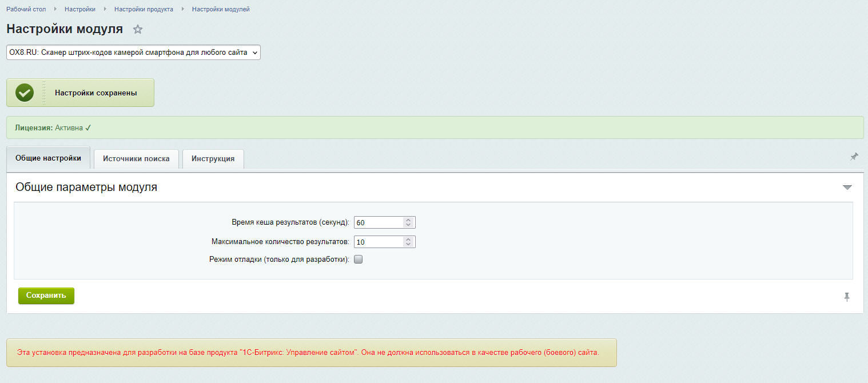The width and height of the screenshot is (868, 383).
Task: Open the module selection dropdown
Action: 133,53
